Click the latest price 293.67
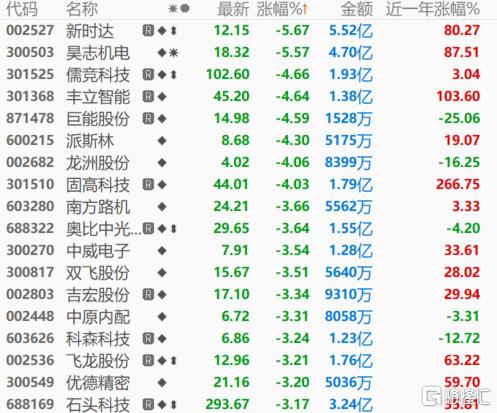 tap(228, 405)
